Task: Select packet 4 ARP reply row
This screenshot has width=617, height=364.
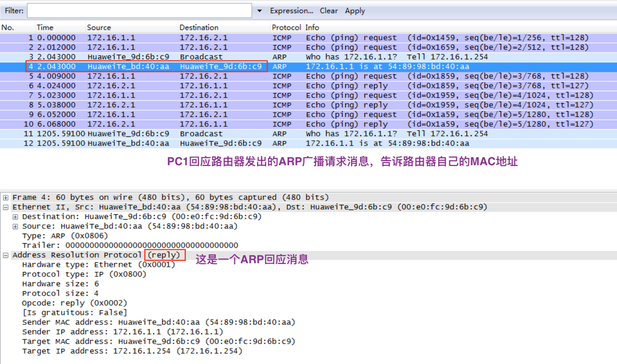Action: 308,66
